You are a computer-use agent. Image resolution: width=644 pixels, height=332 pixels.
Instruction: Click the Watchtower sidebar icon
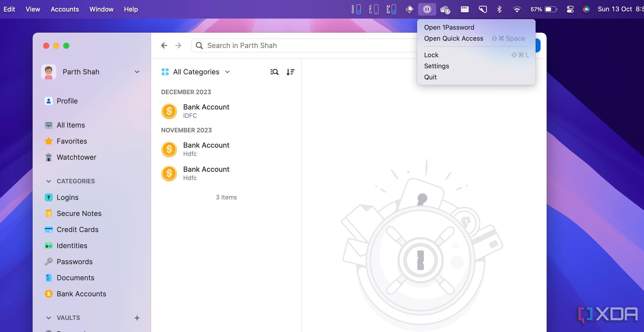pos(48,157)
